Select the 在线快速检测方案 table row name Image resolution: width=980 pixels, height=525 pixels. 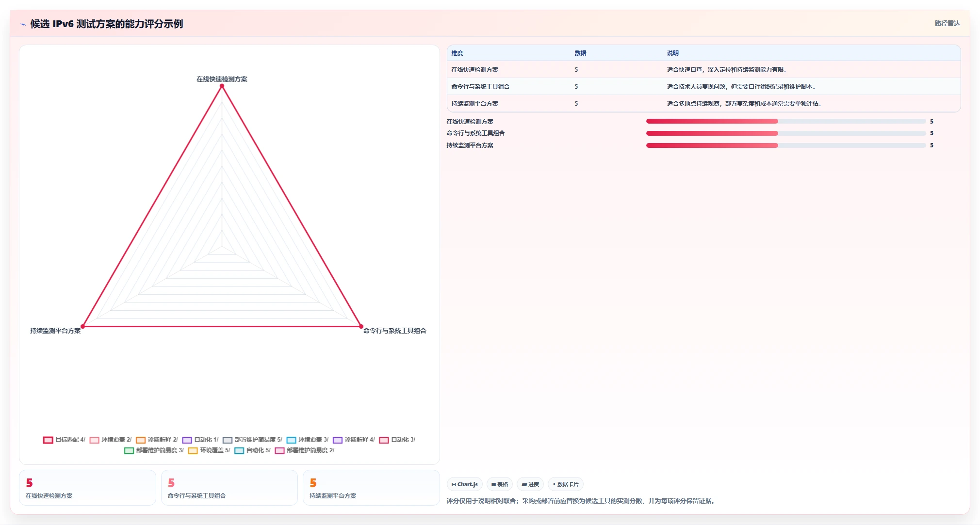475,70
